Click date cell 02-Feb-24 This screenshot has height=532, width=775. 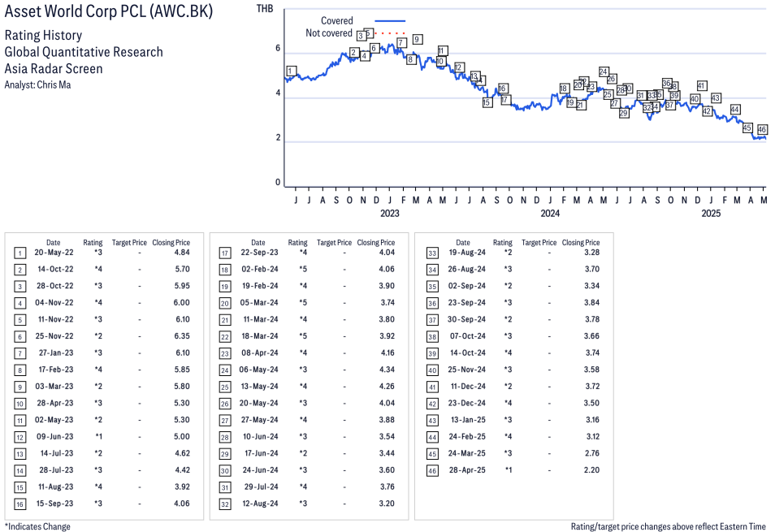click(260, 269)
